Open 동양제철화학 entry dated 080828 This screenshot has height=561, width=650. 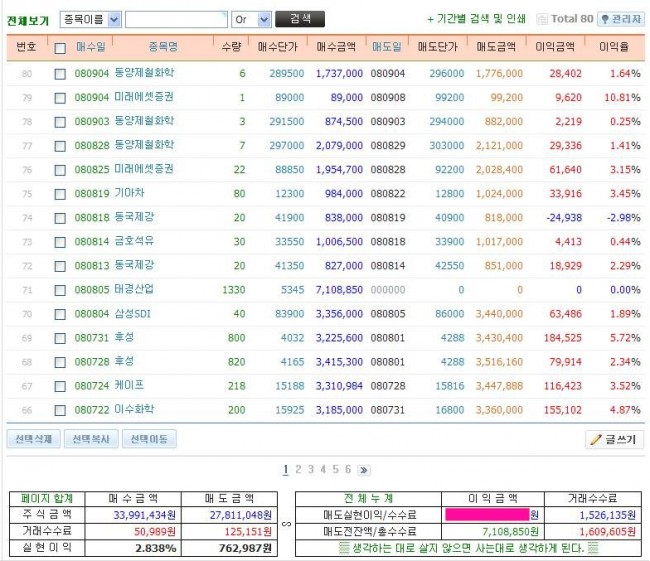click(x=144, y=145)
